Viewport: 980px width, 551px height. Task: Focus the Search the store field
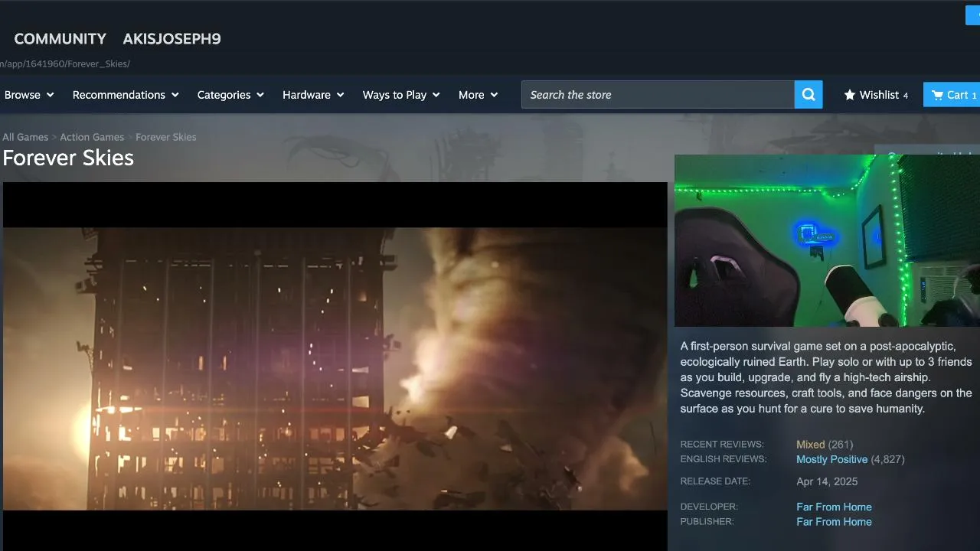(x=658, y=95)
